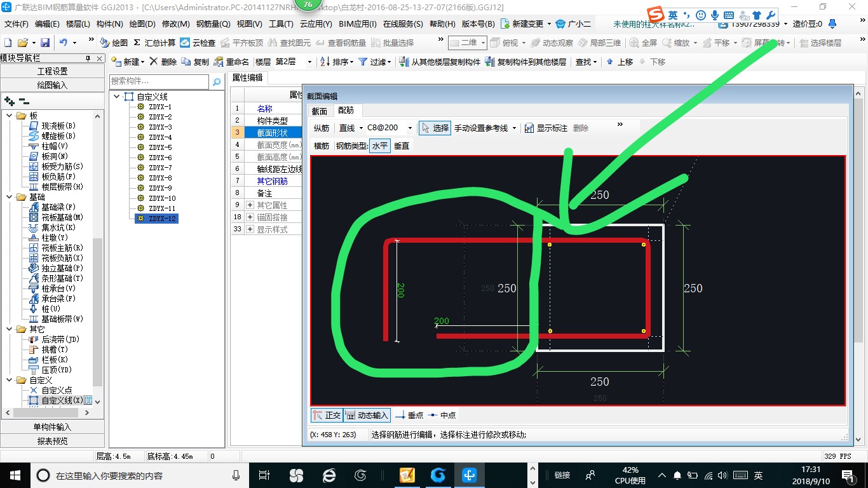
Task: Expand 其它属性 property group
Action: click(x=250, y=205)
